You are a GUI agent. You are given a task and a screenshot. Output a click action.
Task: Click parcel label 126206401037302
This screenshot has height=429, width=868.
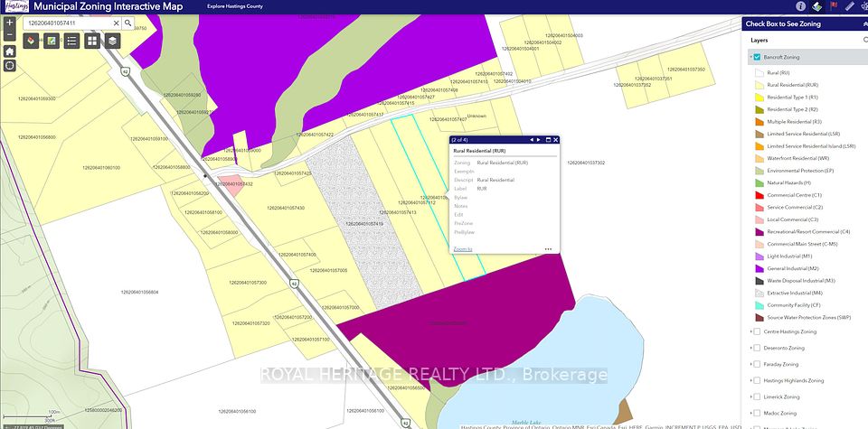click(x=586, y=163)
